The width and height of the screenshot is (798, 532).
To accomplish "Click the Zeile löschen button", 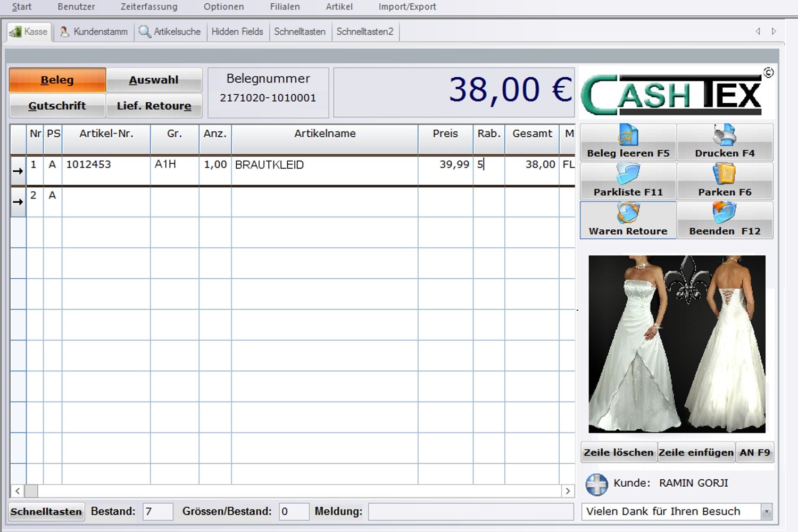I will 619,452.
